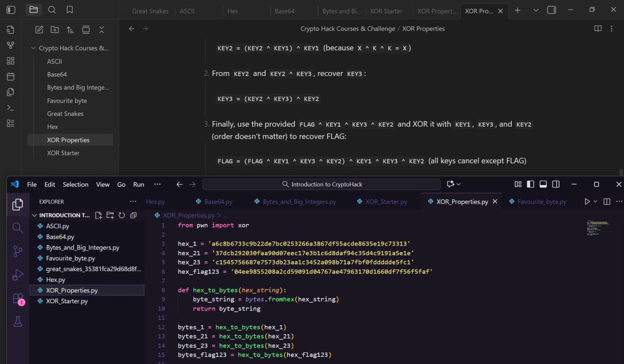Collapse folders in VS Code explorer
Viewport: 624px width, 364px height.
133,215
